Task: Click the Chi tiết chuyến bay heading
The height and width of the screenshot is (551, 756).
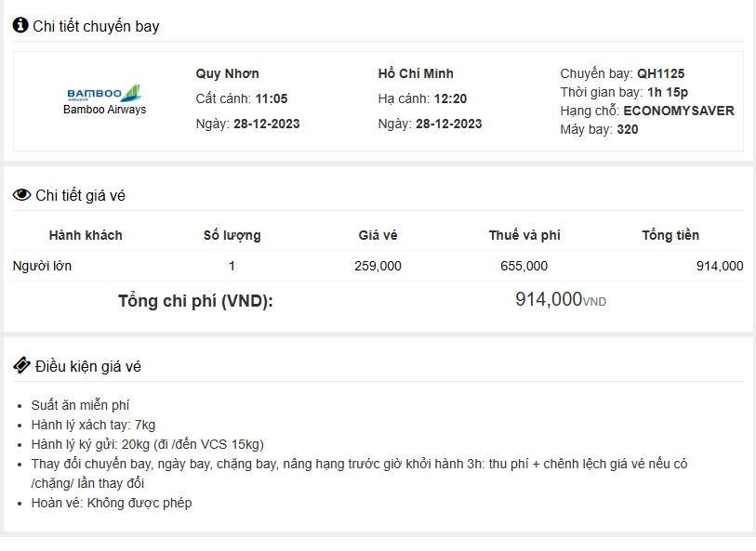Action: 96,26
